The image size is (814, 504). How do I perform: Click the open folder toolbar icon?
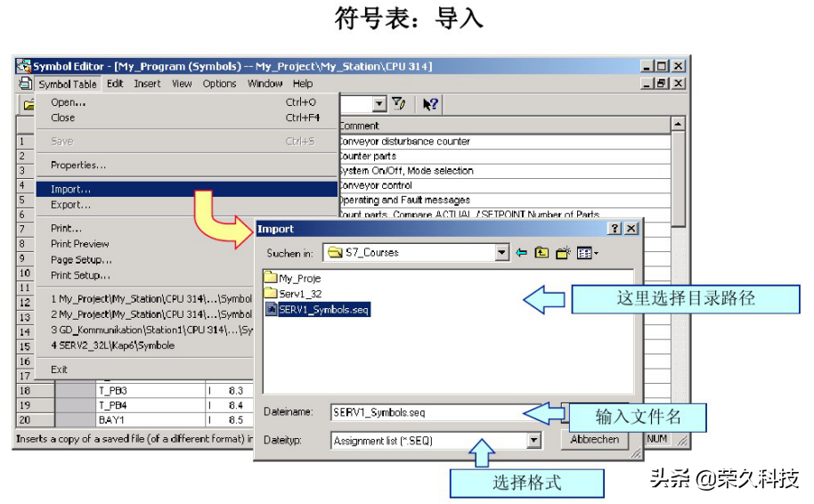coord(28,105)
